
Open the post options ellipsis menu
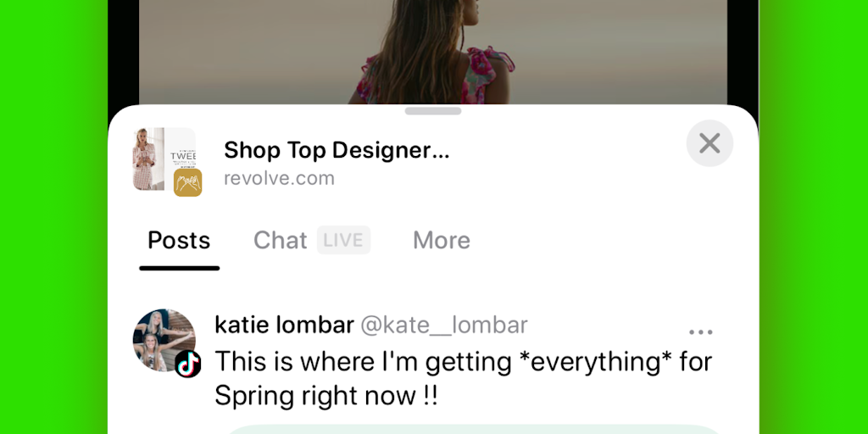700,331
